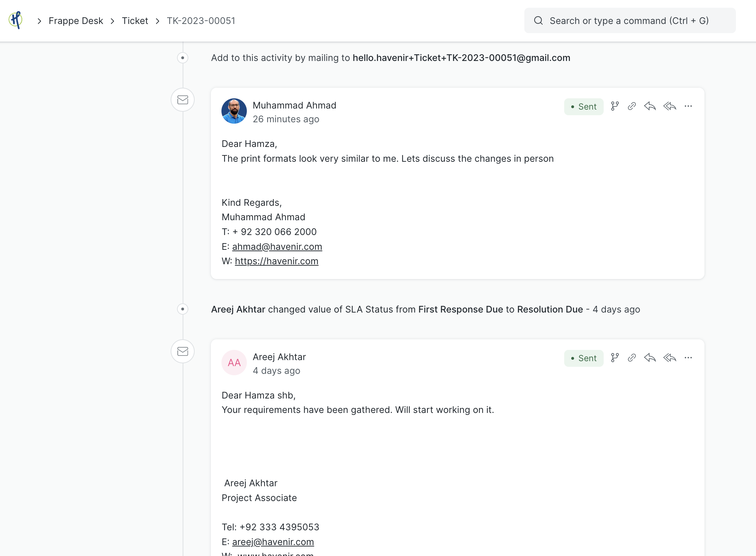Click the Sent status badge on Ahmad's email
This screenshot has height=556, width=756.
[584, 106]
